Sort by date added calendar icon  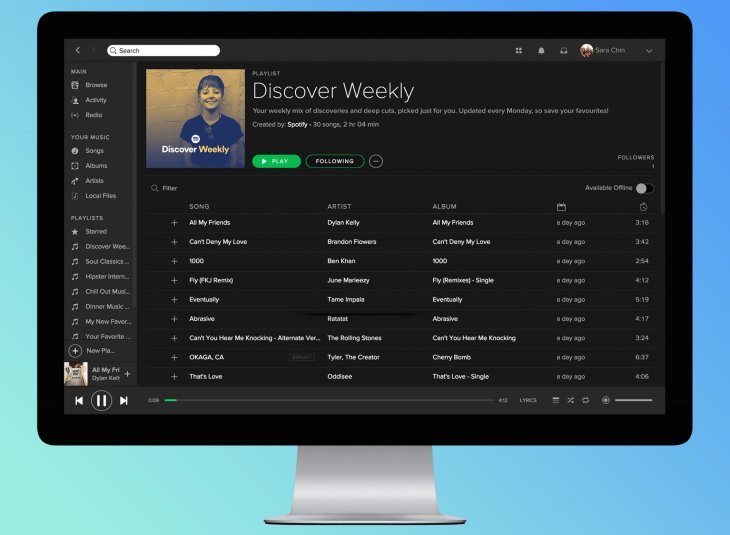(561, 207)
